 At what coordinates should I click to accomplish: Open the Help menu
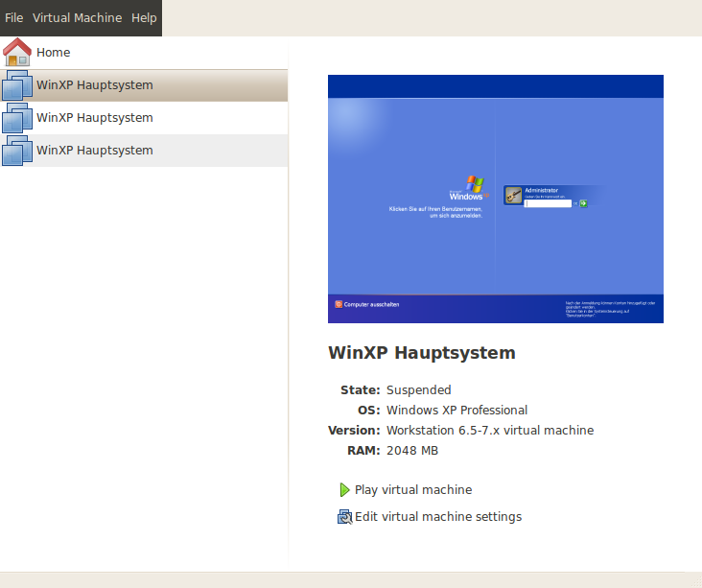click(144, 18)
